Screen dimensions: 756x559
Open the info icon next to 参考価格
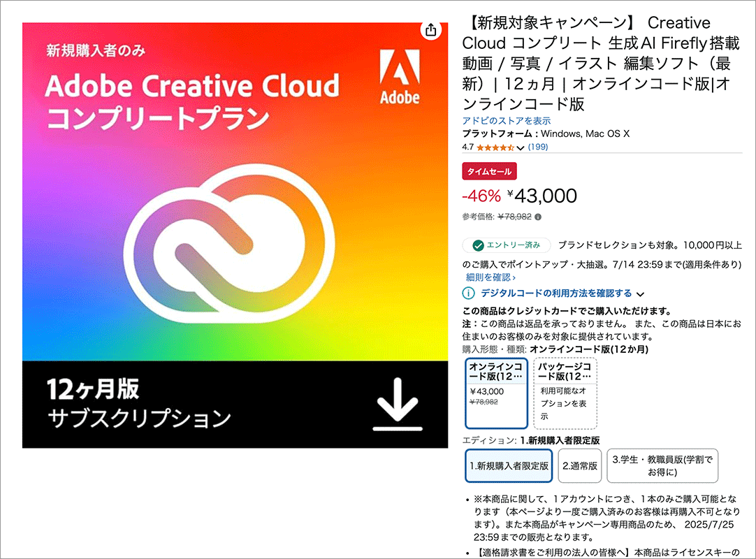538,217
